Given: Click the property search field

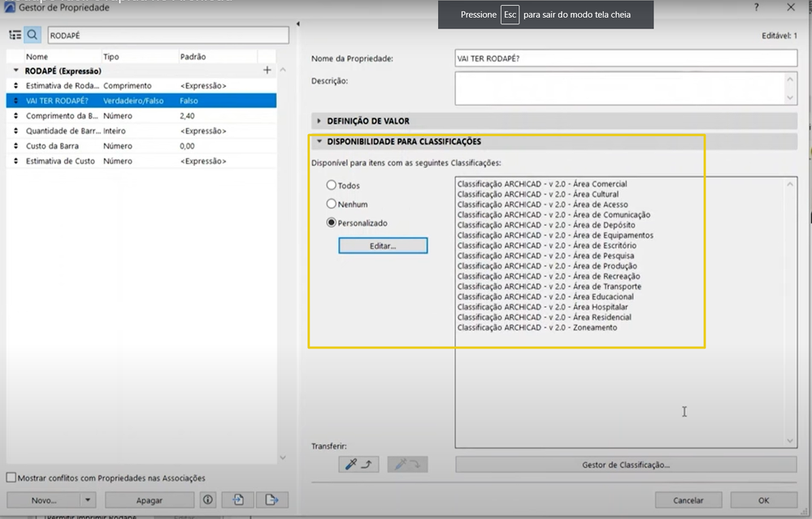Looking at the screenshot, I should [x=167, y=35].
